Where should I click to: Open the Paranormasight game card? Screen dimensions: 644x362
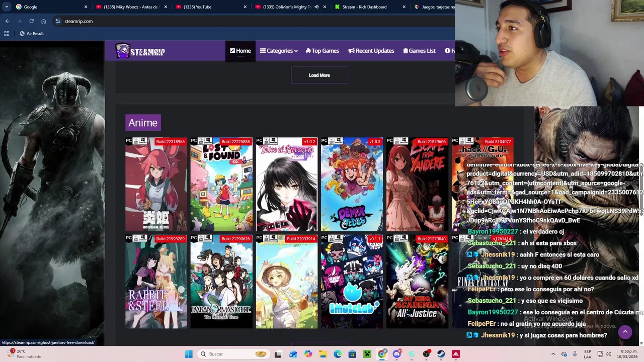pyautogui.click(x=221, y=282)
